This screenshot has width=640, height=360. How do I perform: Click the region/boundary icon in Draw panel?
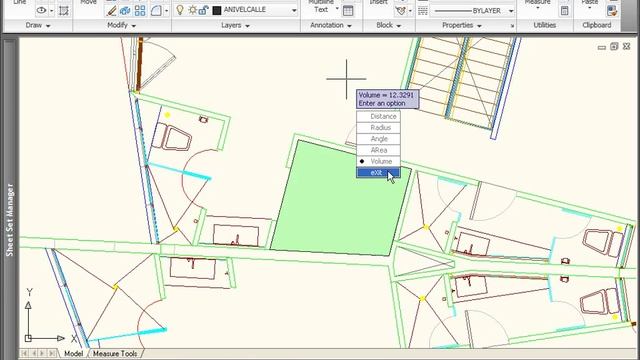(64, 11)
